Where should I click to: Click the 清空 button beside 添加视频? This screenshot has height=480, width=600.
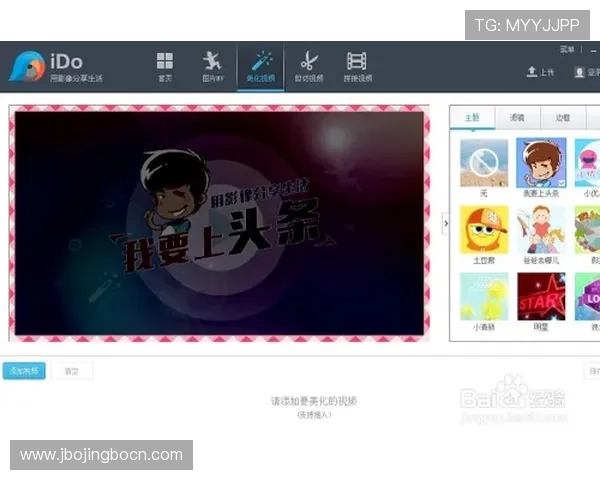pyautogui.click(x=71, y=371)
